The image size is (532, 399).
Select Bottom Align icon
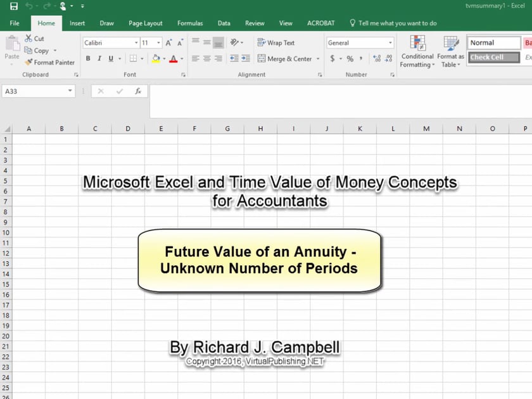[218, 43]
